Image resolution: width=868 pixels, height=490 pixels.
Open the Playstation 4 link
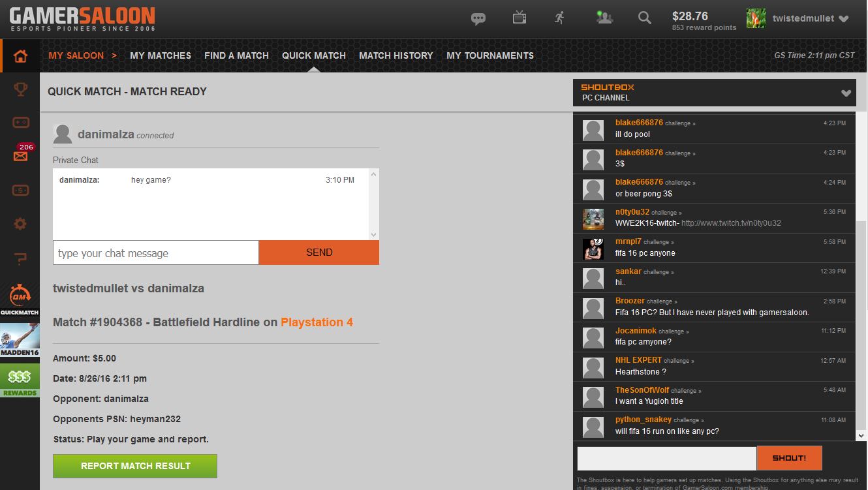tap(317, 322)
